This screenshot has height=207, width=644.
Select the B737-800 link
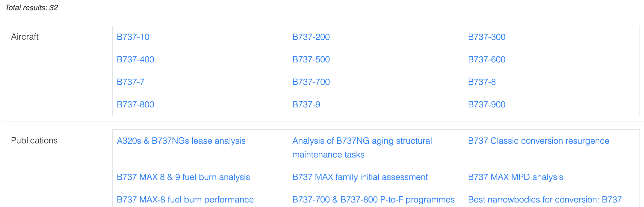[x=135, y=104]
